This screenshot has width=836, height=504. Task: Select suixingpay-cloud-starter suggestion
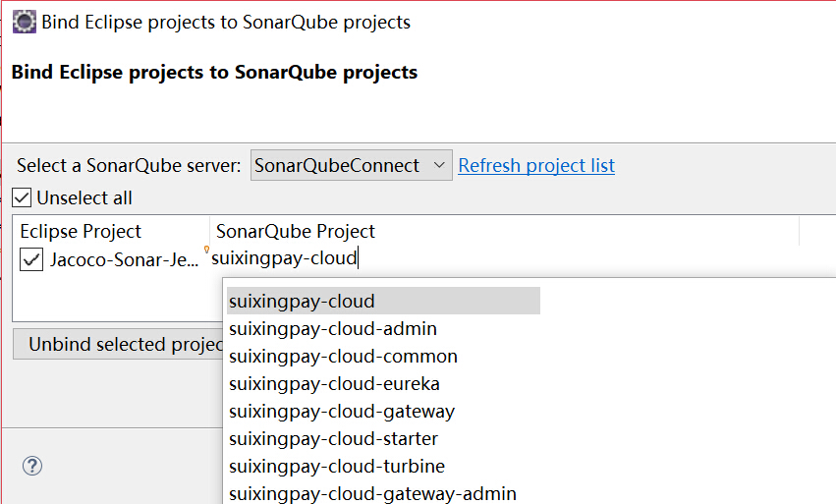click(333, 438)
